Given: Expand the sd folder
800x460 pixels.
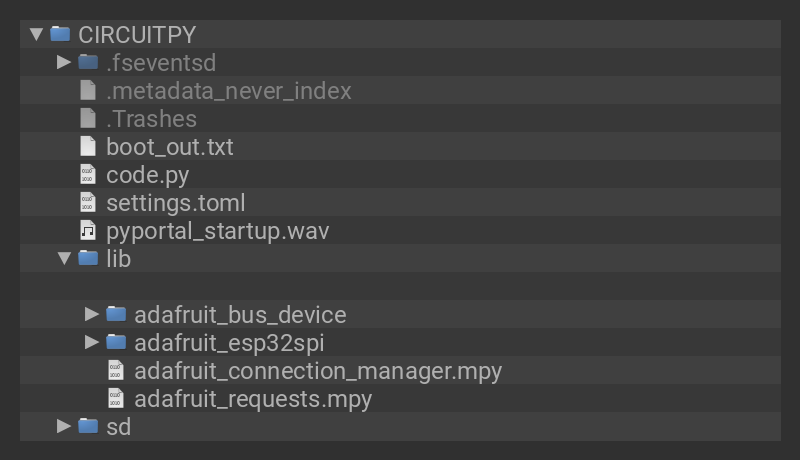Looking at the screenshot, I should 64,426.
